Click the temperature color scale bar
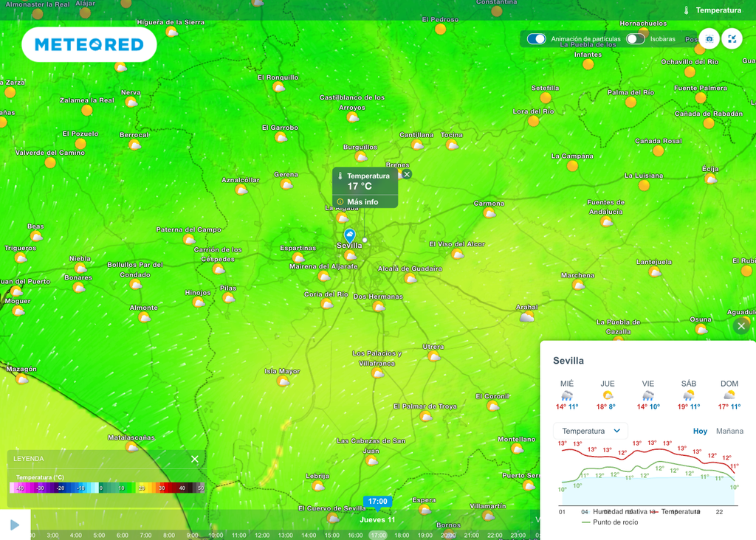756x540 pixels. tap(107, 488)
